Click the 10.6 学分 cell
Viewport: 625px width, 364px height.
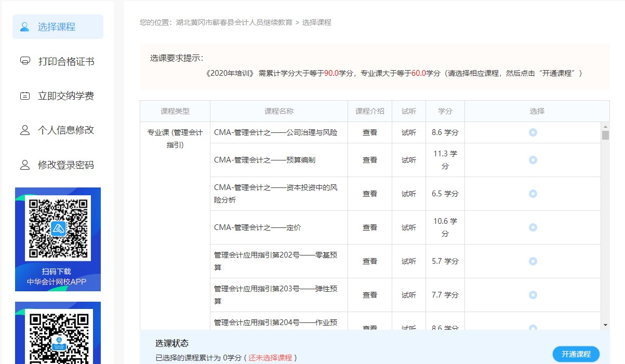pos(445,227)
